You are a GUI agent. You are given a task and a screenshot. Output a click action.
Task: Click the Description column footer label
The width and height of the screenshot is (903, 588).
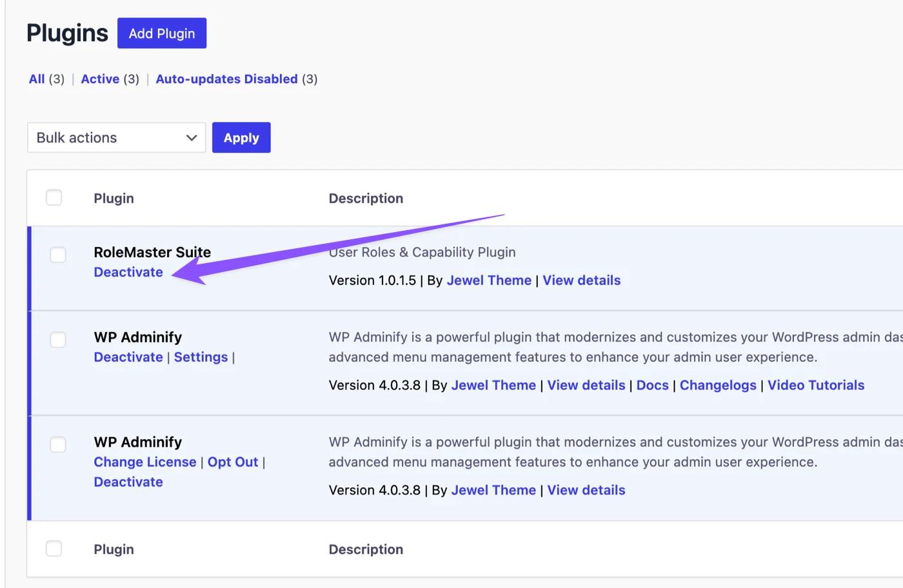coord(366,549)
